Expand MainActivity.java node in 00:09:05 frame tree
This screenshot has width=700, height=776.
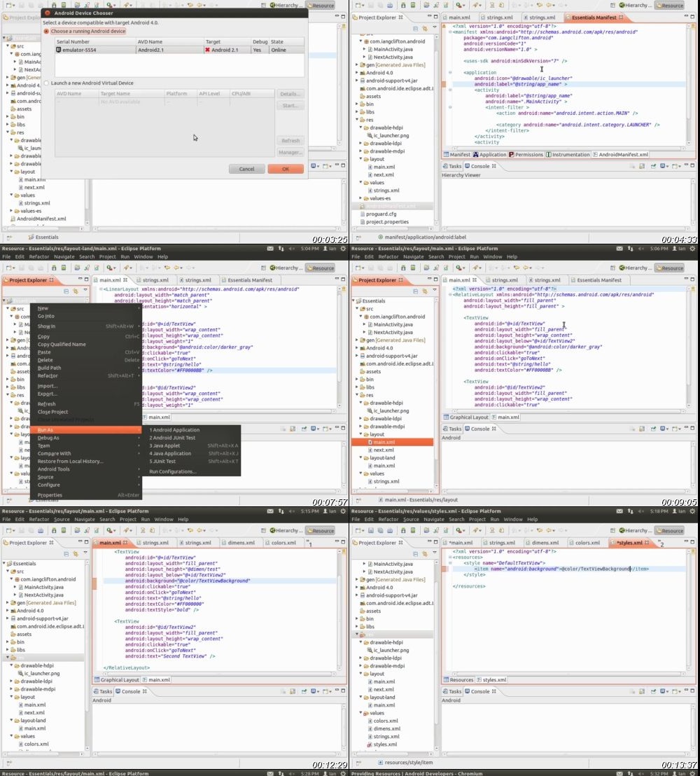pyautogui.click(x=365, y=324)
